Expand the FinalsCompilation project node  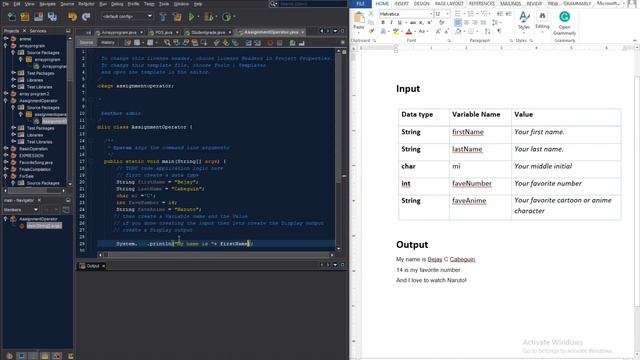point(6,169)
